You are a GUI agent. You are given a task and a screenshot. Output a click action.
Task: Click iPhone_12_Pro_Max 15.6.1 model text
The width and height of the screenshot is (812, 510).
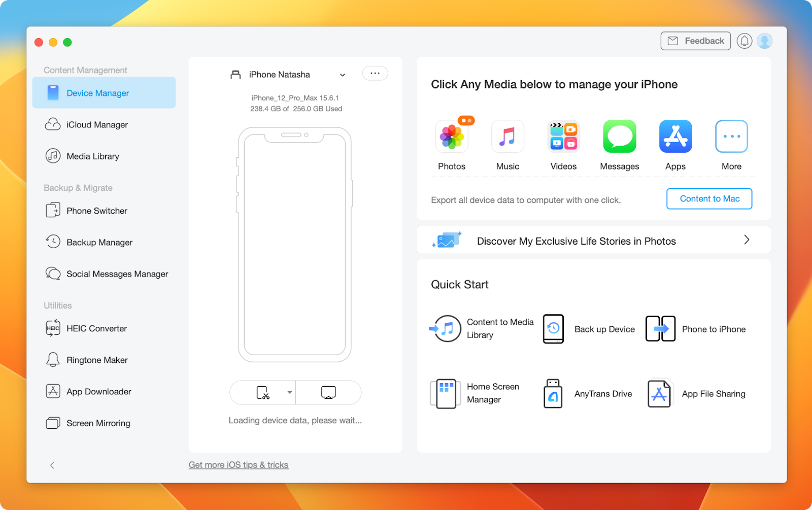tap(295, 98)
